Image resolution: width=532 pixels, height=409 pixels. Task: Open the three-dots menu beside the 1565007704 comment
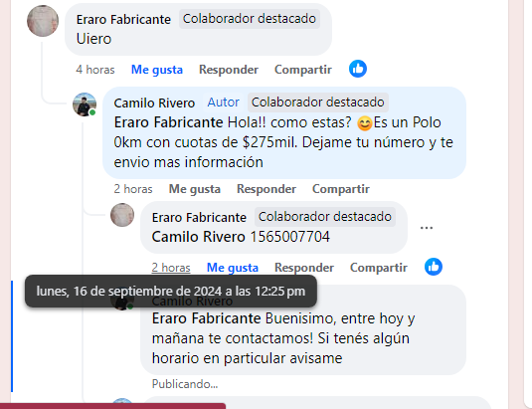coord(427,228)
